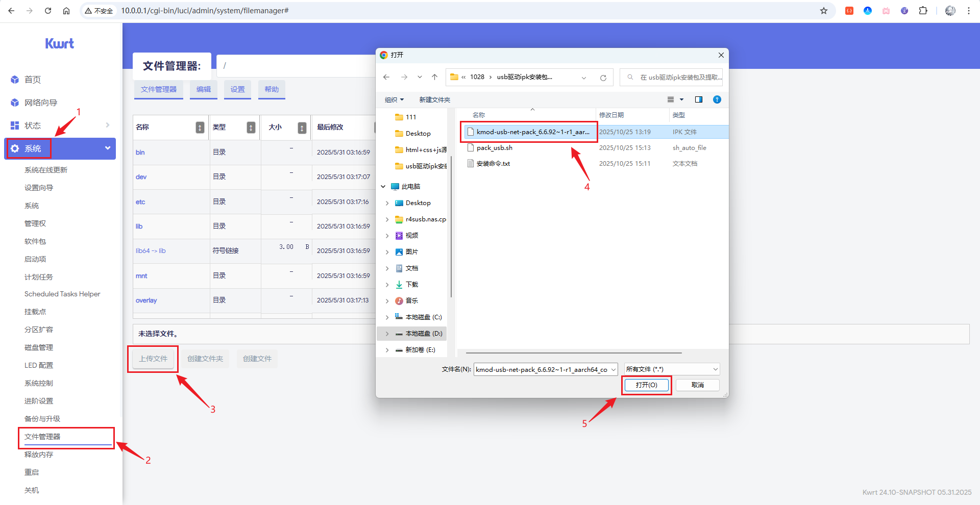The height and width of the screenshot is (505, 980).
Task: Expand the 本地磁盘 (C:) tree node
Action: [387, 317]
